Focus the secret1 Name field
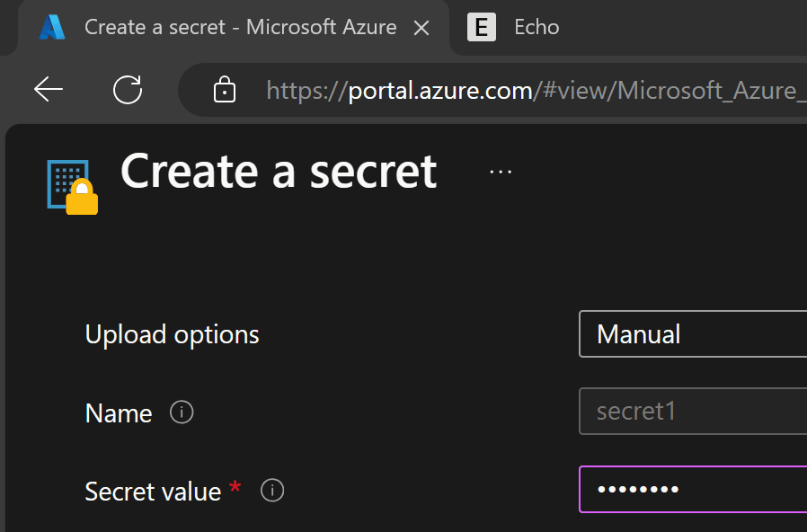The image size is (807, 532). tap(693, 411)
